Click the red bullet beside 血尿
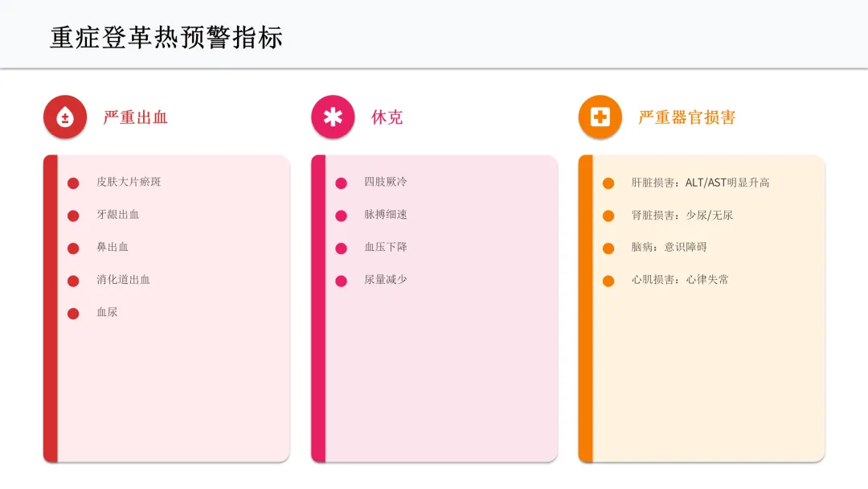 click(x=73, y=313)
